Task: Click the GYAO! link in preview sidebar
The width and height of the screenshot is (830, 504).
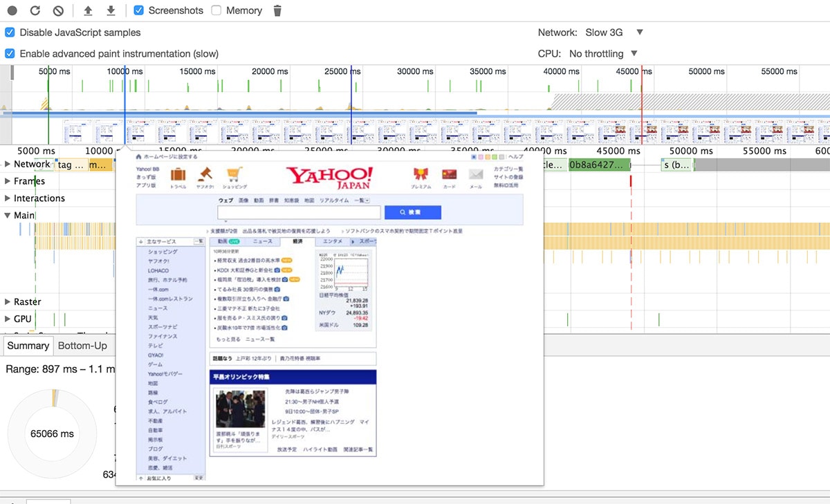Action: point(156,355)
